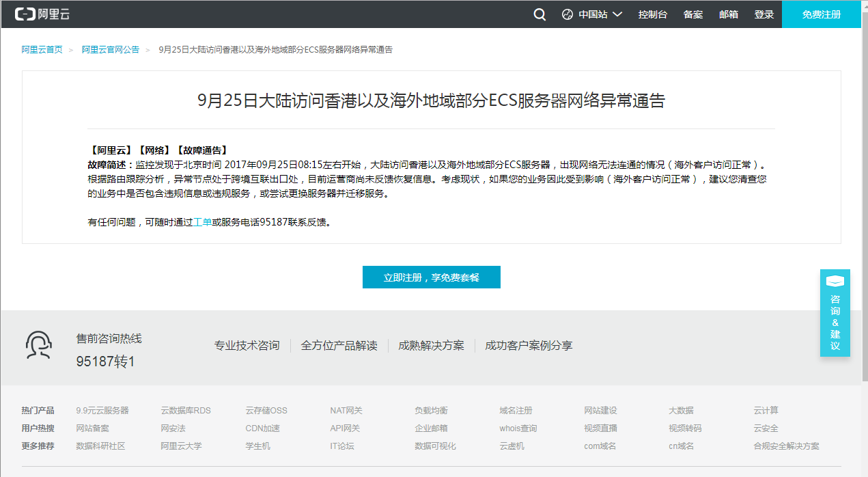868x477 pixels.
Task: Click 立即注册，享免费套餐 button
Action: point(432,277)
